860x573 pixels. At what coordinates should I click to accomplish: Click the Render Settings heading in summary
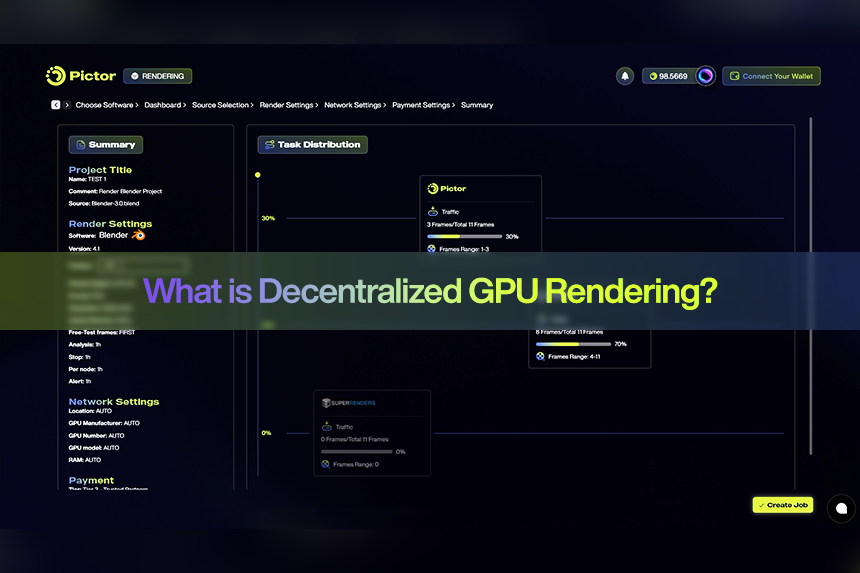pyautogui.click(x=110, y=224)
